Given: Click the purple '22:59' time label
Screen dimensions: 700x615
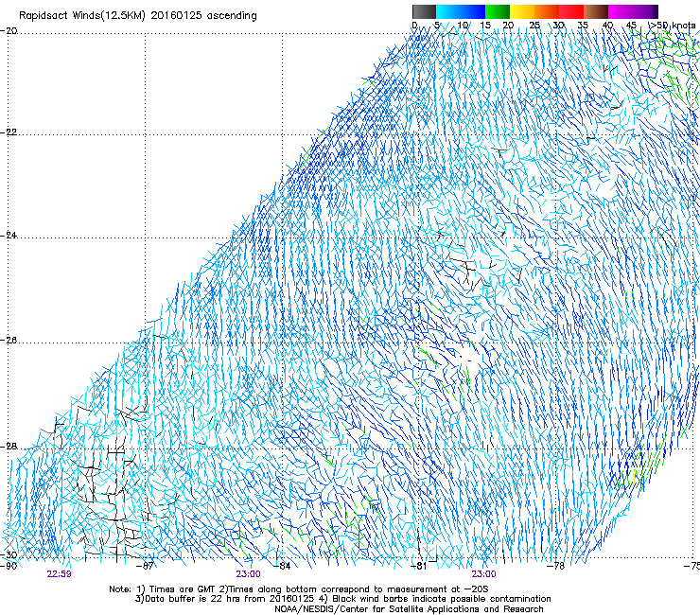Looking at the screenshot, I should [x=59, y=574].
